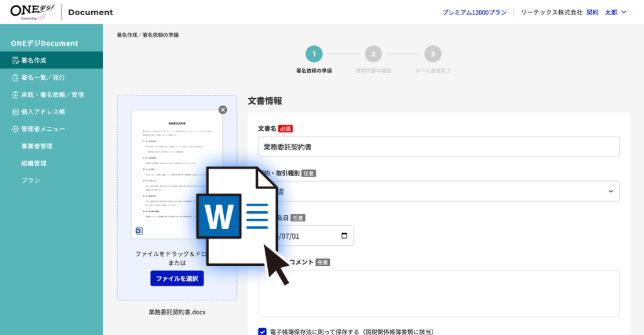Click the ファイルを選択 button
The image size is (644, 335).
(177, 278)
